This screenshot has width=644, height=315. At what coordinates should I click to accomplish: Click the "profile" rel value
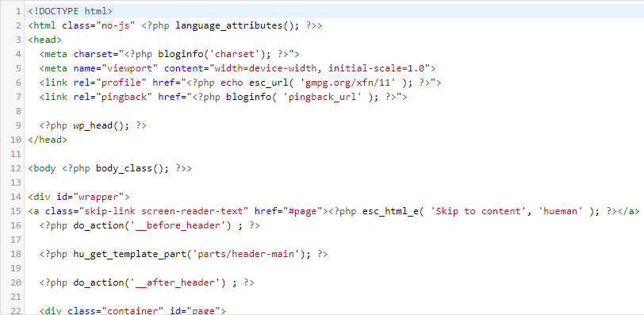pyautogui.click(x=121, y=83)
